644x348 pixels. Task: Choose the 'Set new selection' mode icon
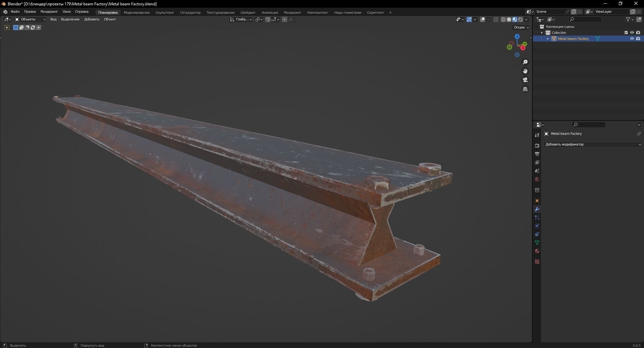[16, 27]
